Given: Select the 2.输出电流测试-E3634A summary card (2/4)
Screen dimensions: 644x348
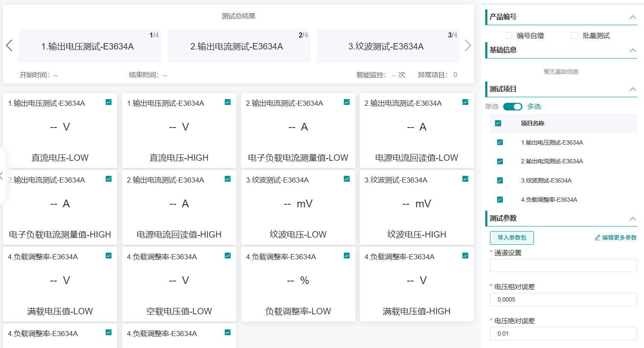Looking at the screenshot, I should pos(239,46).
